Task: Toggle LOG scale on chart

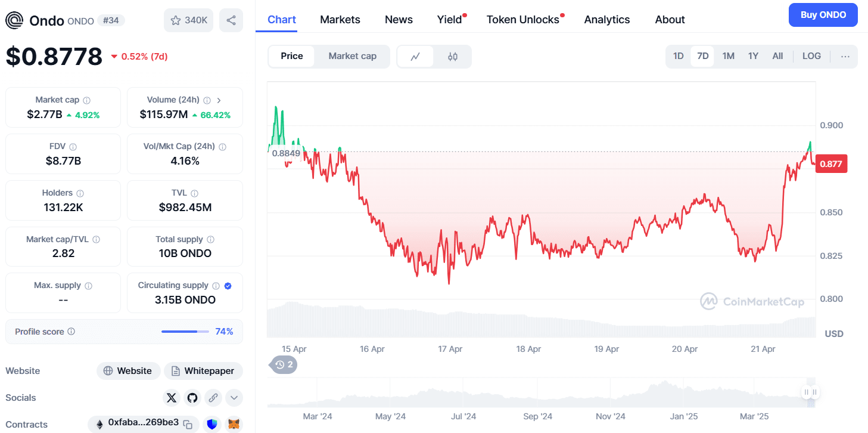Action: pos(811,56)
